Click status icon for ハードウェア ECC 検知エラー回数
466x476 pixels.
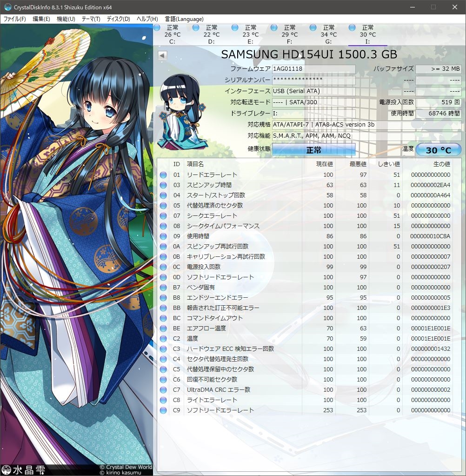(x=163, y=349)
